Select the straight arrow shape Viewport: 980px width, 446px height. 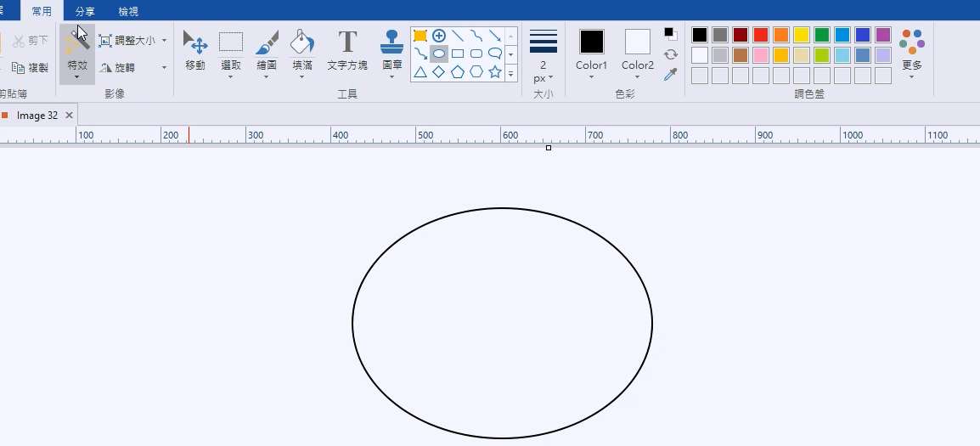495,36
